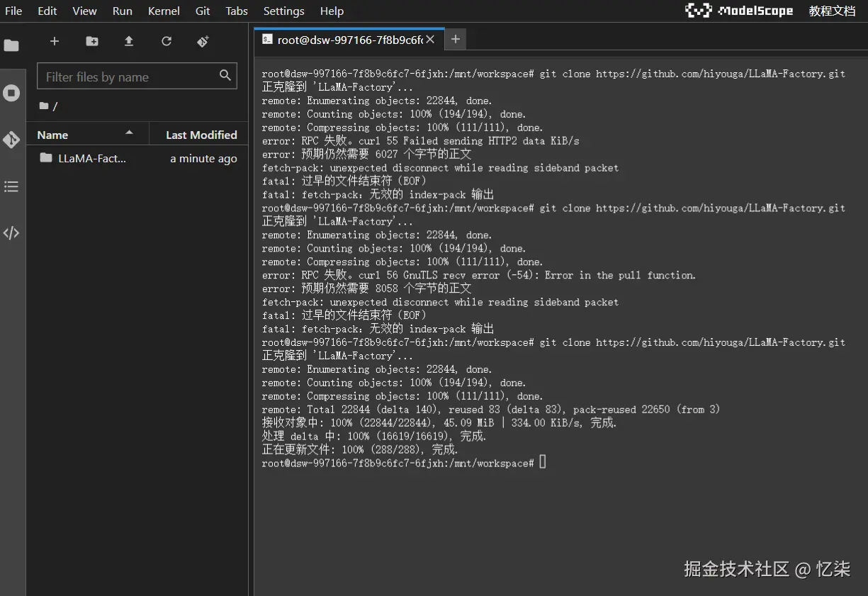The width and height of the screenshot is (868, 596).
Task: Open the File menu
Action: click(13, 11)
